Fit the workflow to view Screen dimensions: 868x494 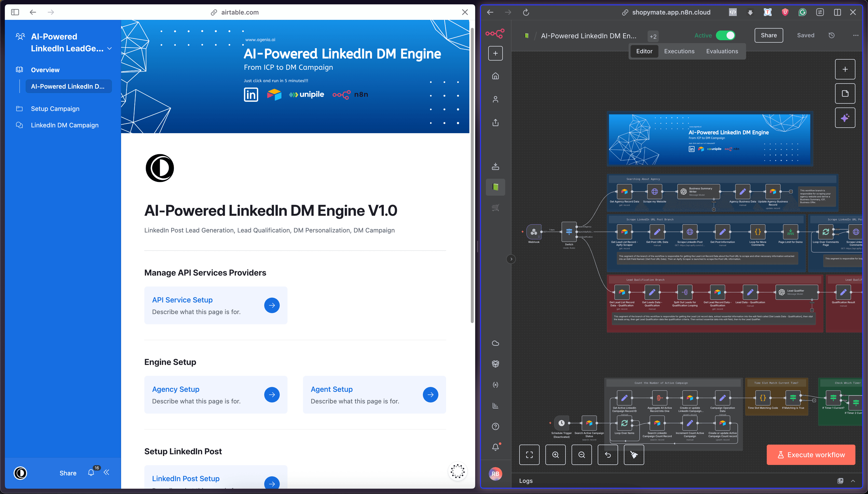point(529,455)
